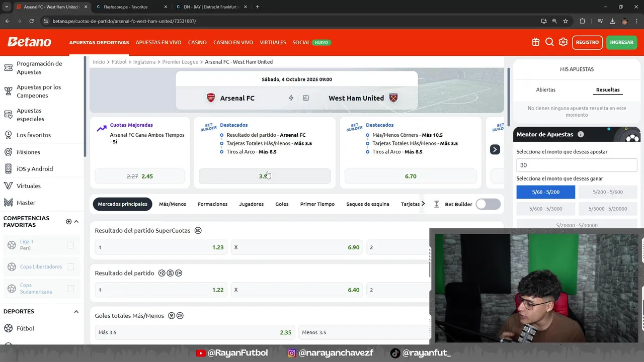This screenshot has width=644, height=362.
Task: Show next highlighted bets with the arrow
Action: point(495,149)
